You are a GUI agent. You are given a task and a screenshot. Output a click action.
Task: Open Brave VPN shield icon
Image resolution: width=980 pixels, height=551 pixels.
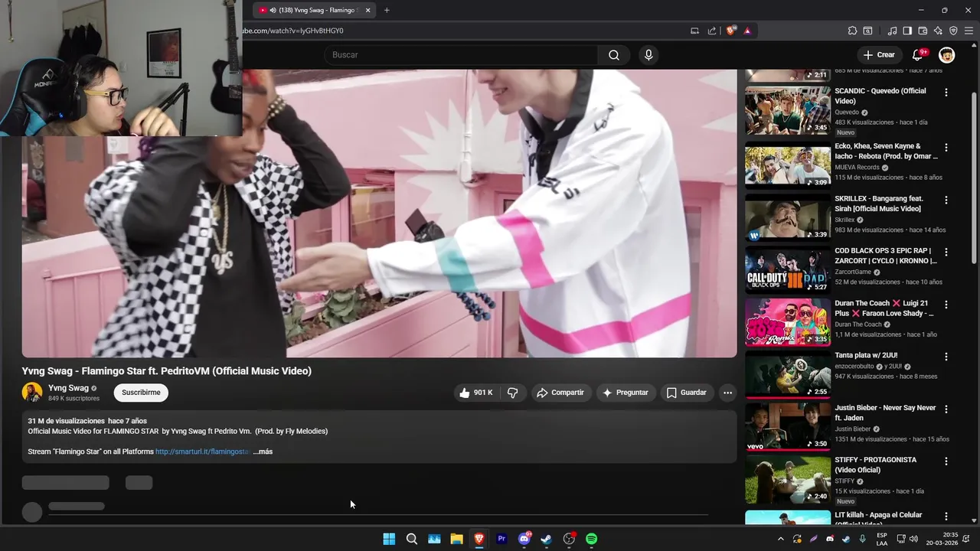click(953, 31)
